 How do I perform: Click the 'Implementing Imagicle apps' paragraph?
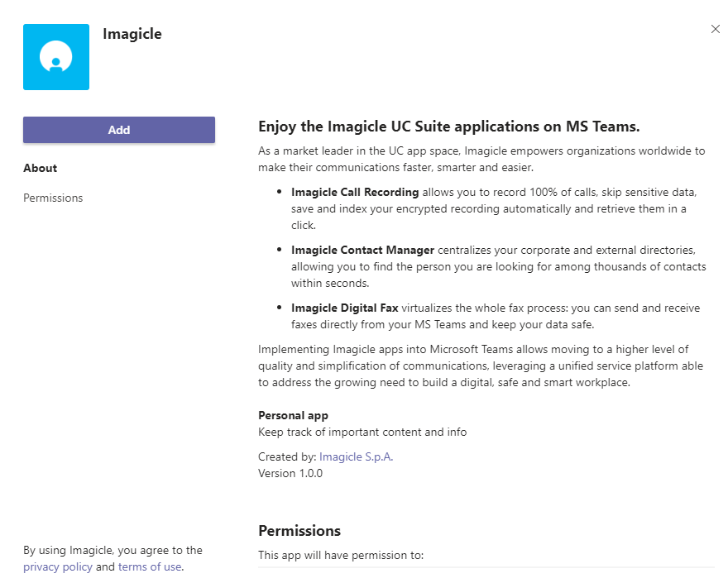(481, 366)
